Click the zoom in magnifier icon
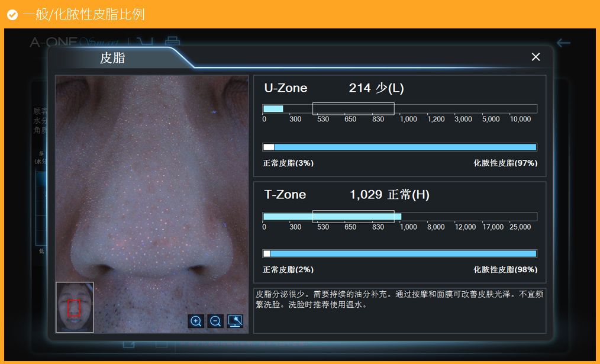This screenshot has height=364, width=600. click(196, 321)
